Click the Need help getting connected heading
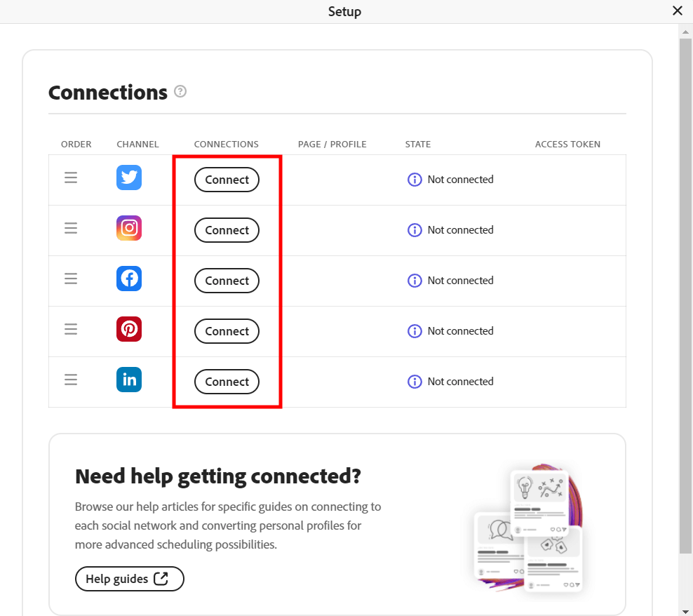This screenshot has height=616, width=693. [218, 476]
